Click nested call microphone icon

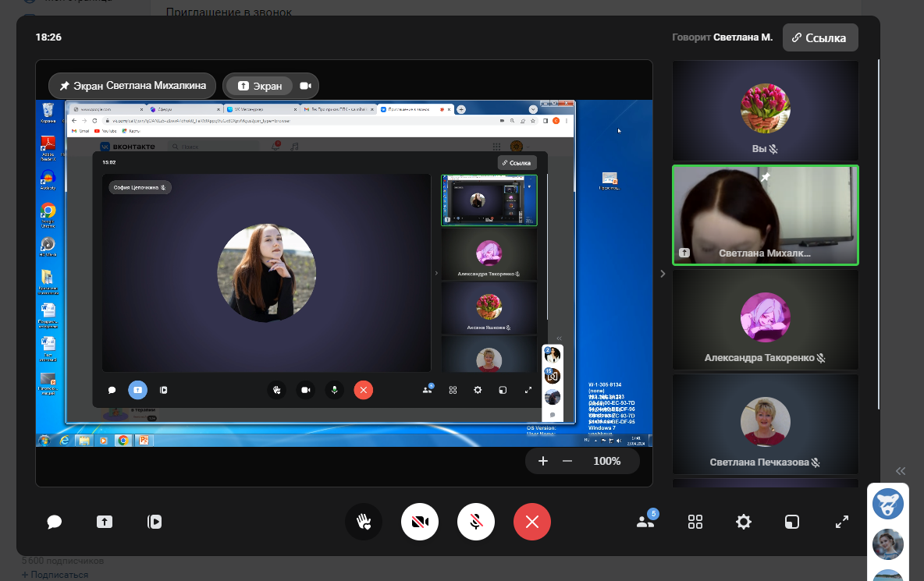(x=334, y=390)
